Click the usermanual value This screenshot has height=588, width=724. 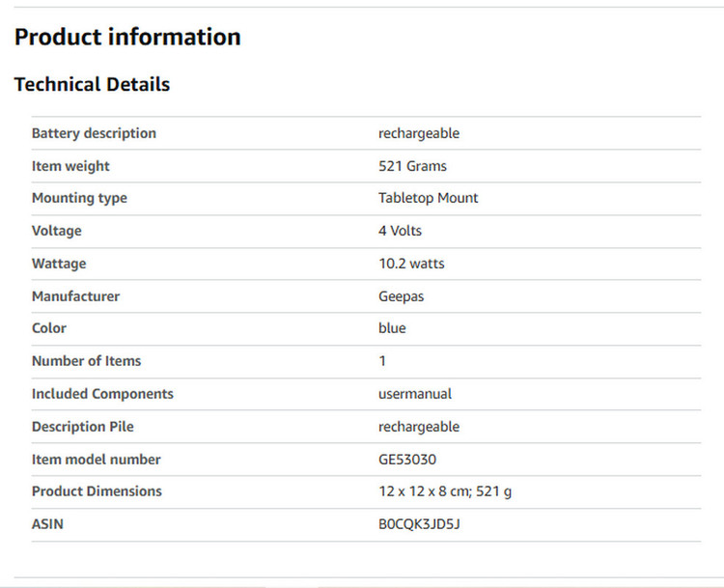click(x=415, y=394)
